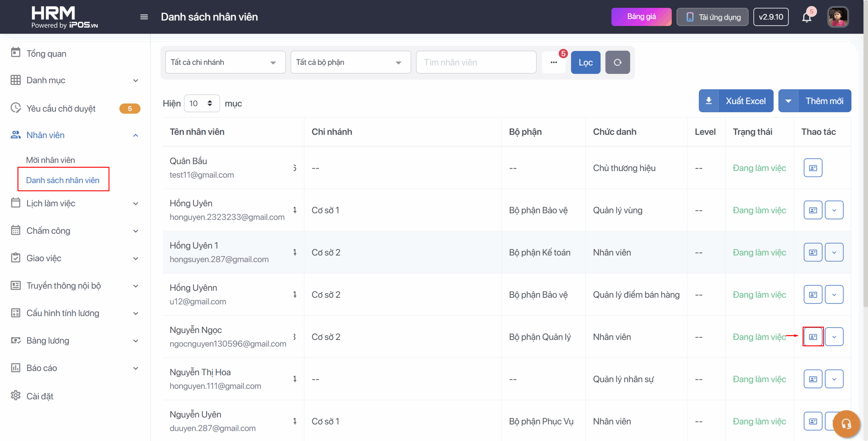
Task: Click the notification bell icon
Action: pyautogui.click(x=806, y=17)
